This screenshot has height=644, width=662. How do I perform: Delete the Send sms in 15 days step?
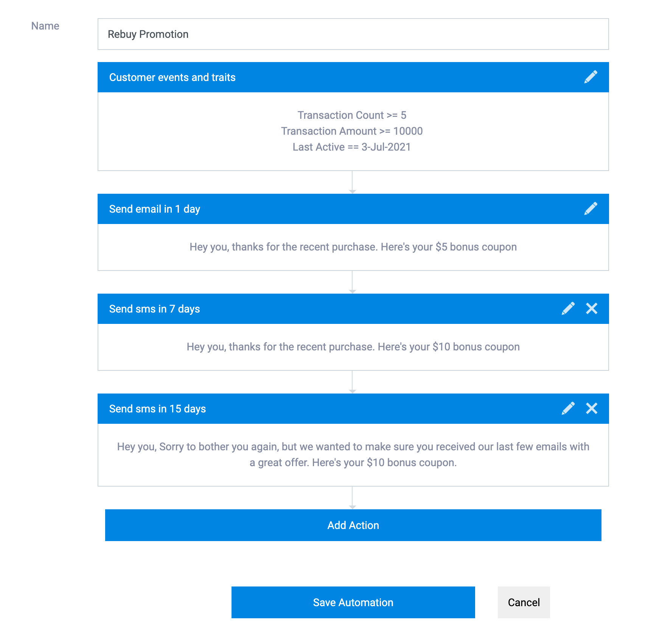[x=592, y=408]
